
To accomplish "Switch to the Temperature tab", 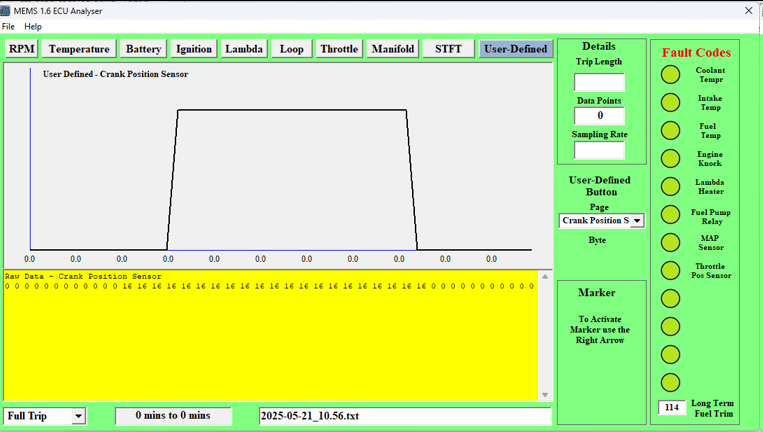I will point(79,49).
